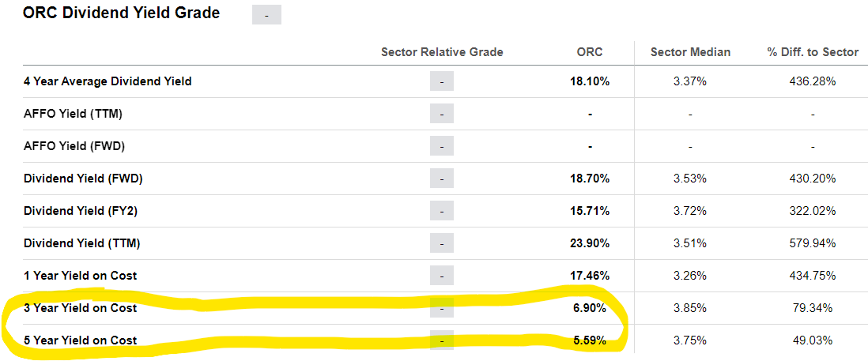Click the 3.85% sector median value

[x=690, y=308]
